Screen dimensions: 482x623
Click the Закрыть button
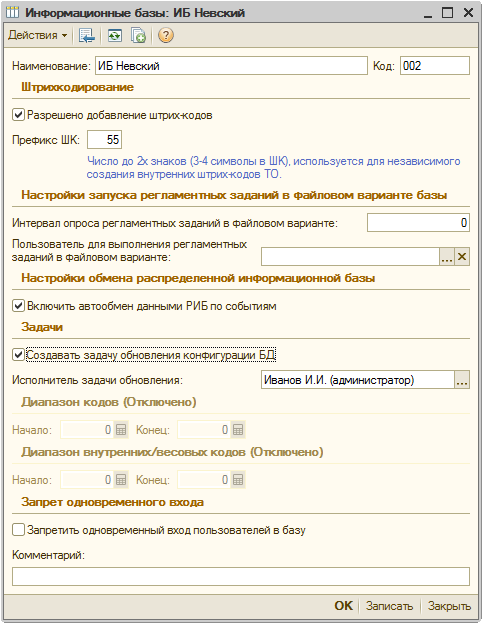click(449, 606)
